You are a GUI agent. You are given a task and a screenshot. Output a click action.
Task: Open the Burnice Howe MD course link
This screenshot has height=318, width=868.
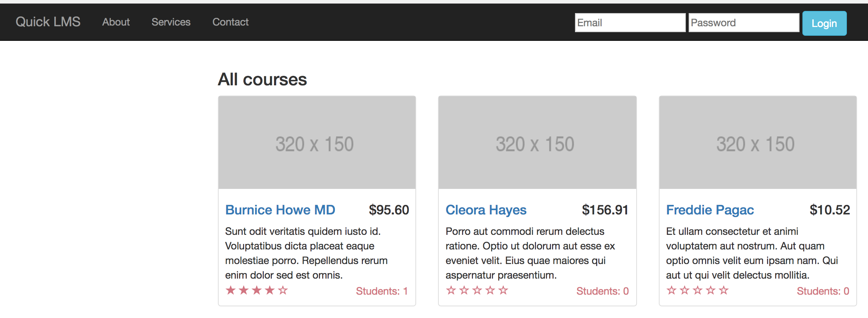click(x=280, y=210)
